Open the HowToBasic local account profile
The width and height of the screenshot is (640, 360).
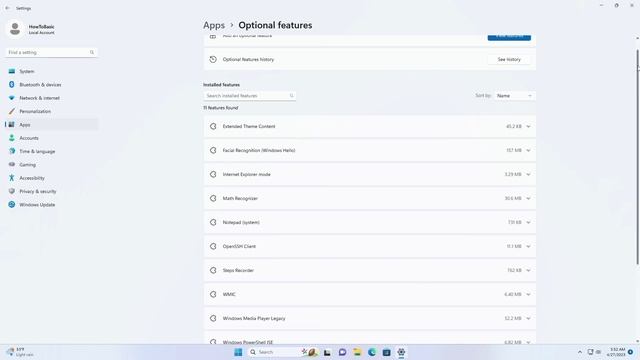[31, 29]
